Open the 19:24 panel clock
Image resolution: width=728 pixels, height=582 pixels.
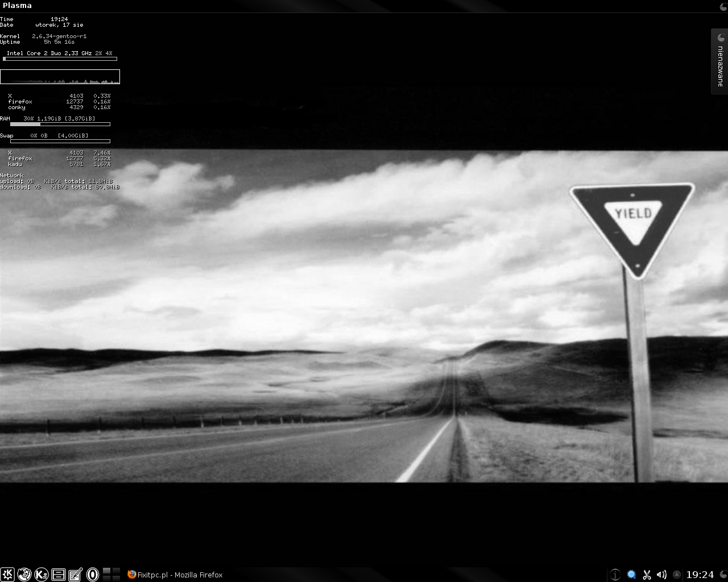click(700, 575)
